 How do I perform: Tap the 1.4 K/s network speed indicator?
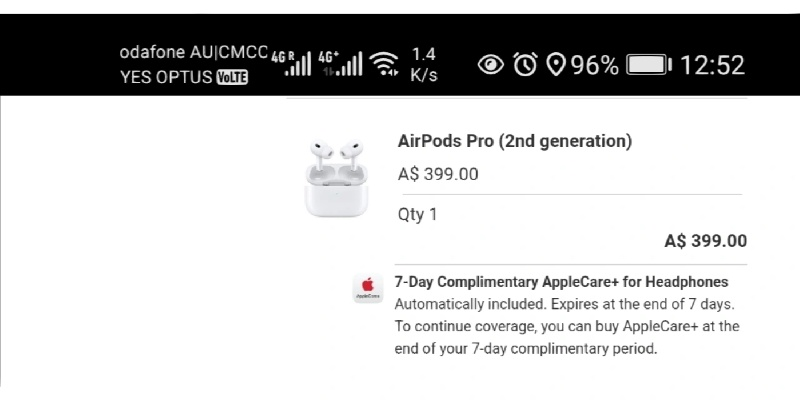(424, 65)
